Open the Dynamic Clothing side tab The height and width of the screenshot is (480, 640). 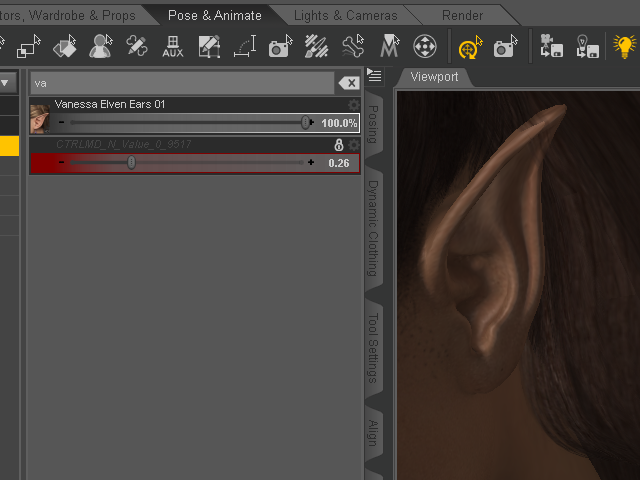373,228
